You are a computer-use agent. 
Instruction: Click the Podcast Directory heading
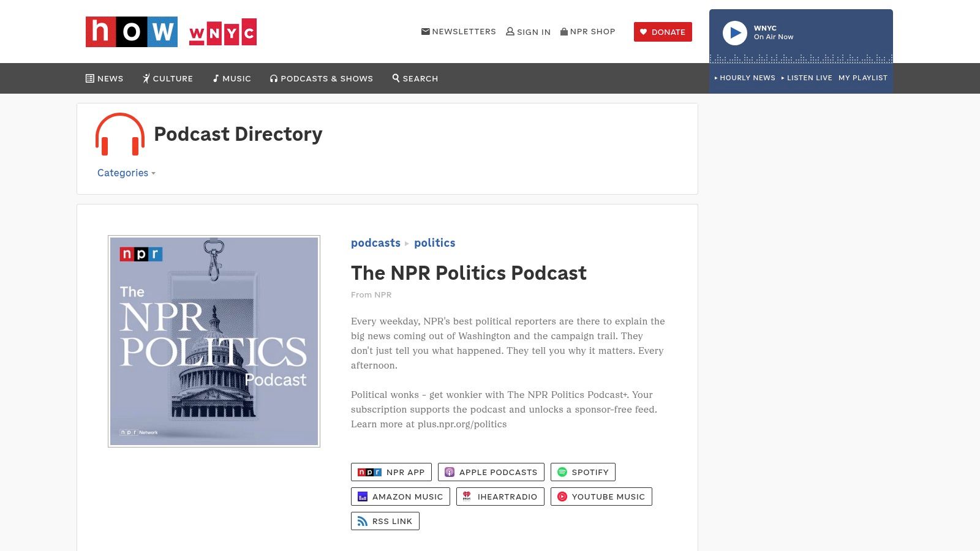[238, 134]
